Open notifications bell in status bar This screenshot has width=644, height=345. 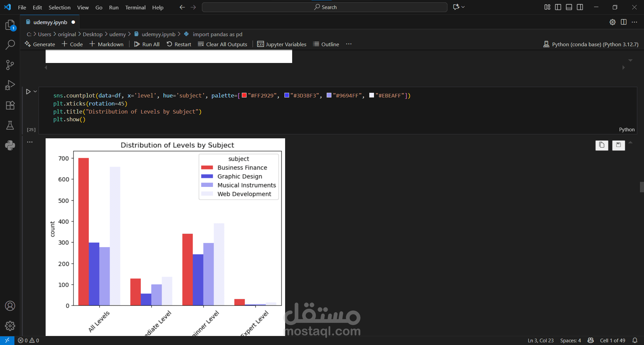coord(635,340)
